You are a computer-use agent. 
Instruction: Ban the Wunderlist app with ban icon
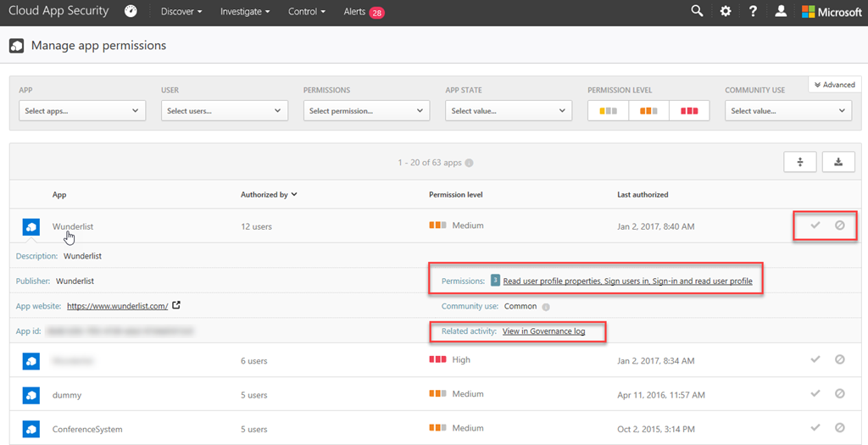click(x=839, y=225)
